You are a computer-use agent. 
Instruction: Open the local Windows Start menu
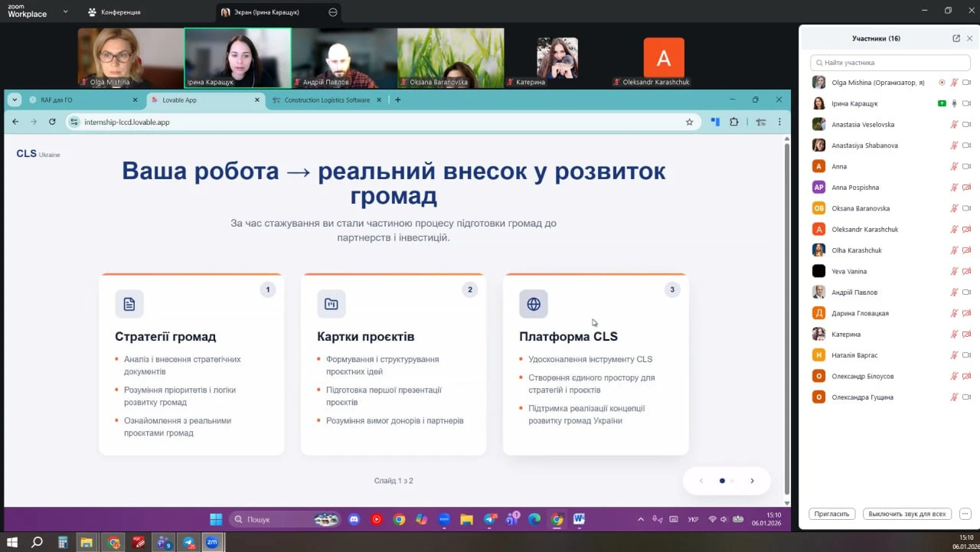12,542
